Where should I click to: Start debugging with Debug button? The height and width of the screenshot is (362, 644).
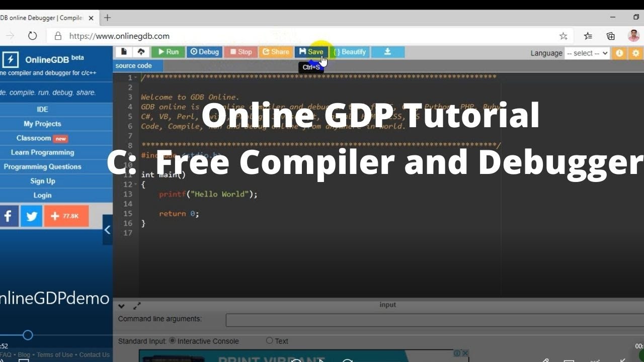(204, 52)
